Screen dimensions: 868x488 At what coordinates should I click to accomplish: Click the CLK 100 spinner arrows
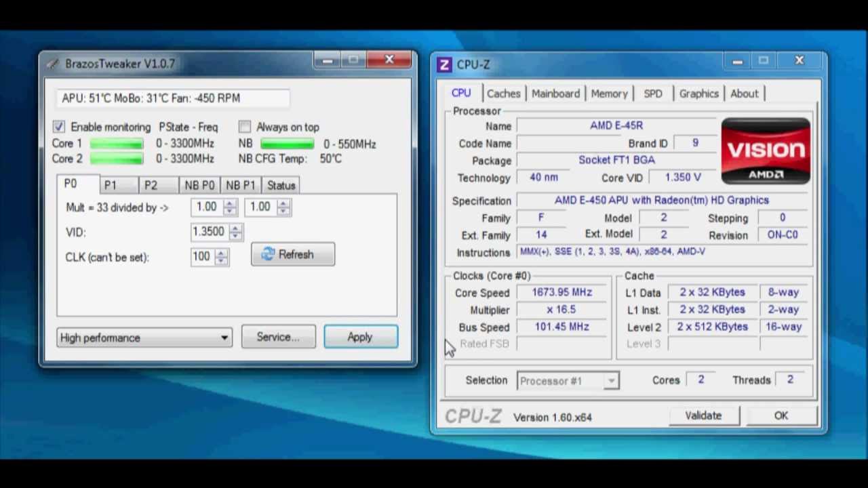coord(221,257)
